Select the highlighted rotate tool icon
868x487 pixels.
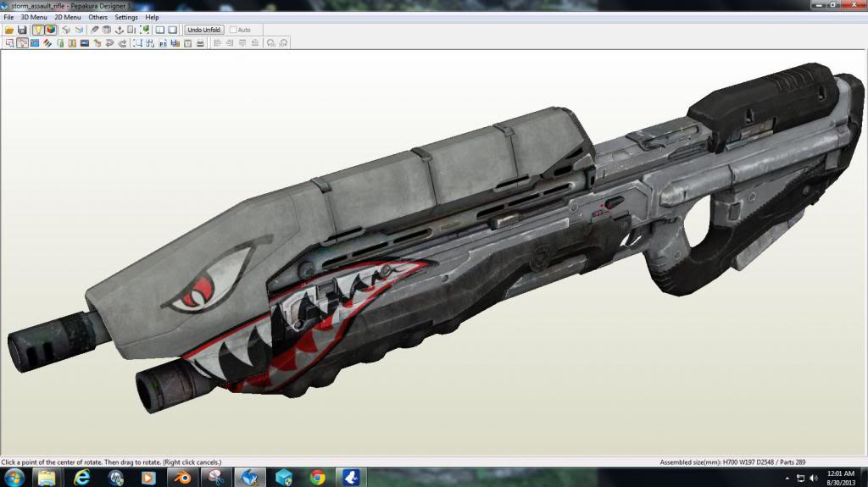(22, 43)
